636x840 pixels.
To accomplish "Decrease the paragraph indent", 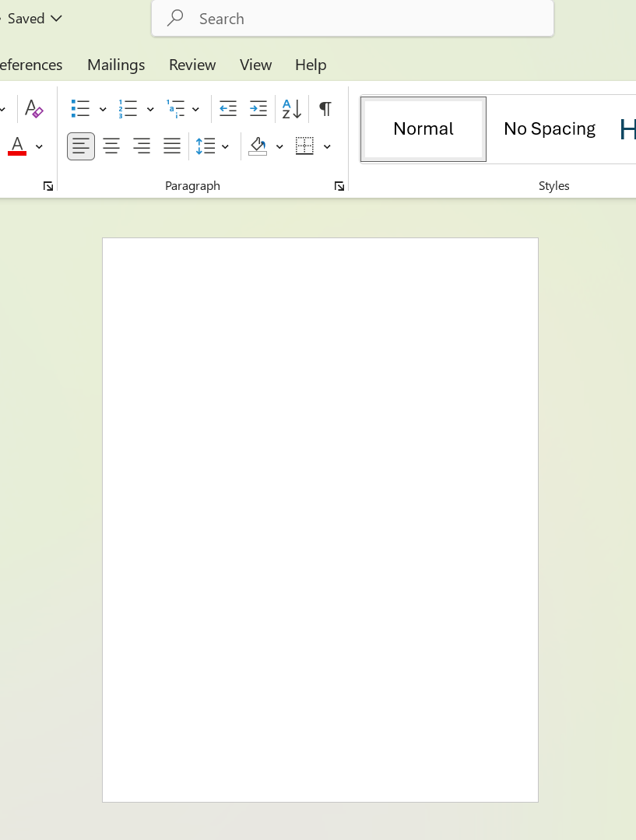I will click(x=228, y=108).
